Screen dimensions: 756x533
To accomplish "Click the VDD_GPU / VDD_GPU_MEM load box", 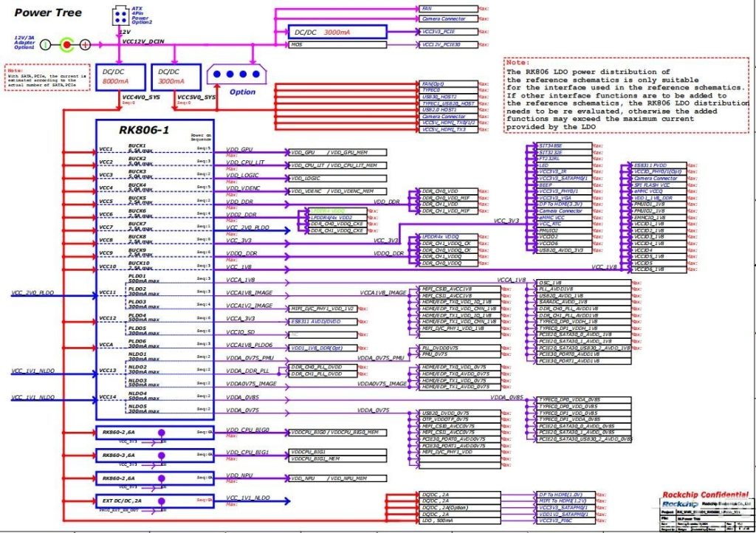I will [x=337, y=152].
